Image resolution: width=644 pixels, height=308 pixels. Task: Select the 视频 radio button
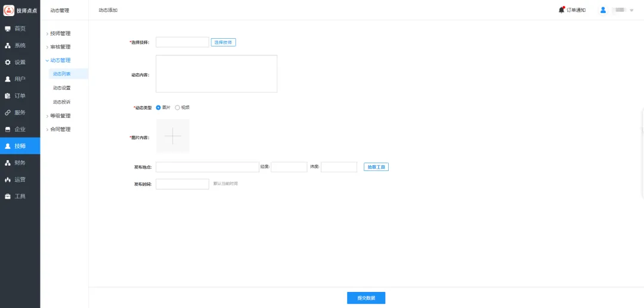(177, 107)
